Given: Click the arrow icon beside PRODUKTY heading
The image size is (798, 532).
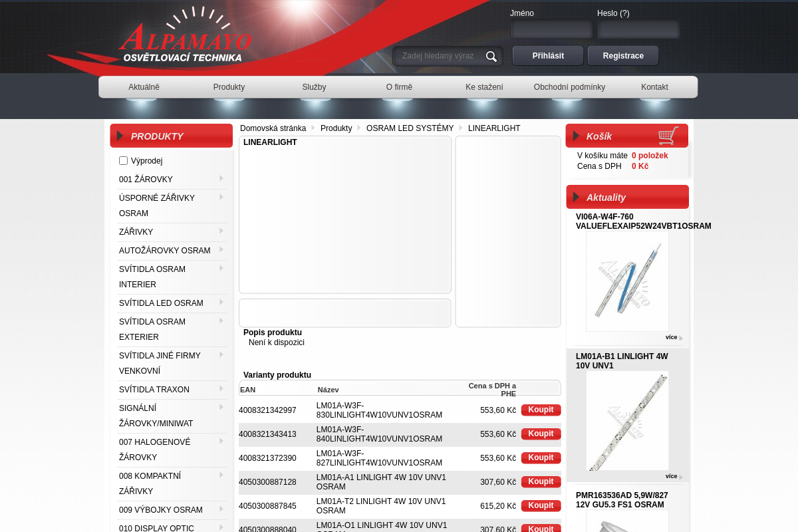Looking at the screenshot, I should coord(120,136).
